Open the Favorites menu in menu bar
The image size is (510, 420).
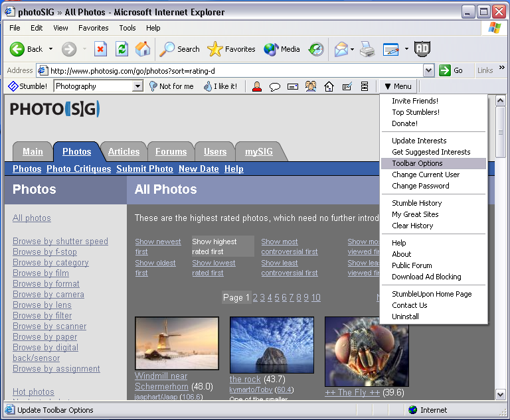(94, 28)
